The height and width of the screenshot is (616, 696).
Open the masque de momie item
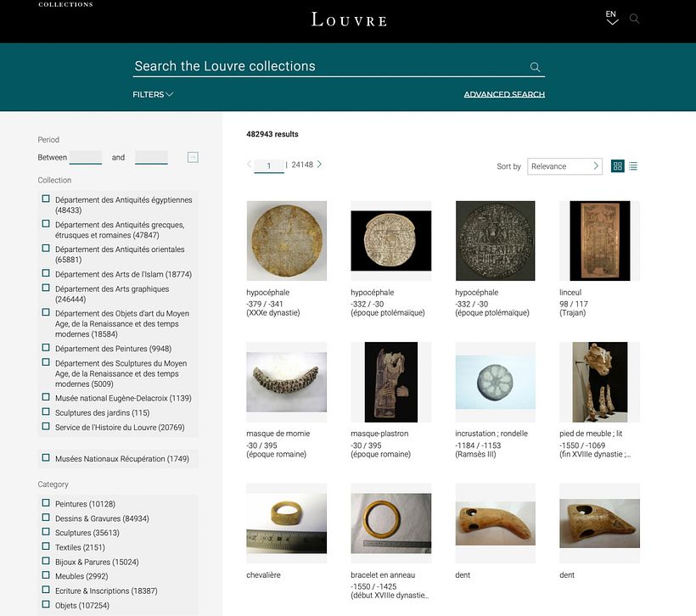coord(286,381)
